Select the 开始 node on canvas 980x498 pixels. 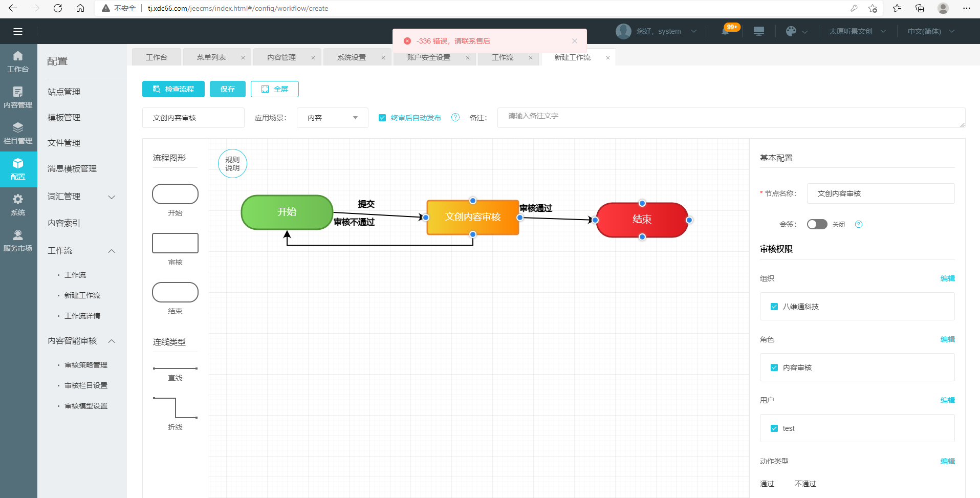pos(287,212)
